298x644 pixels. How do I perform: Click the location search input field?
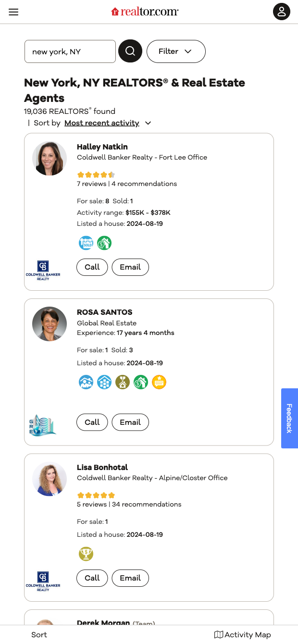(70, 51)
